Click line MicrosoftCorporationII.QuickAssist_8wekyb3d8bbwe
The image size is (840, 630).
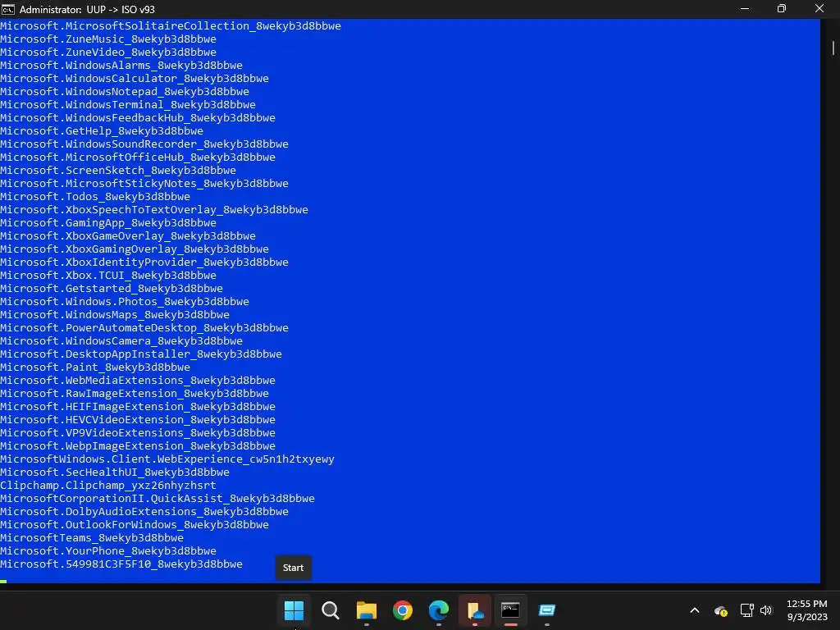[x=157, y=498]
